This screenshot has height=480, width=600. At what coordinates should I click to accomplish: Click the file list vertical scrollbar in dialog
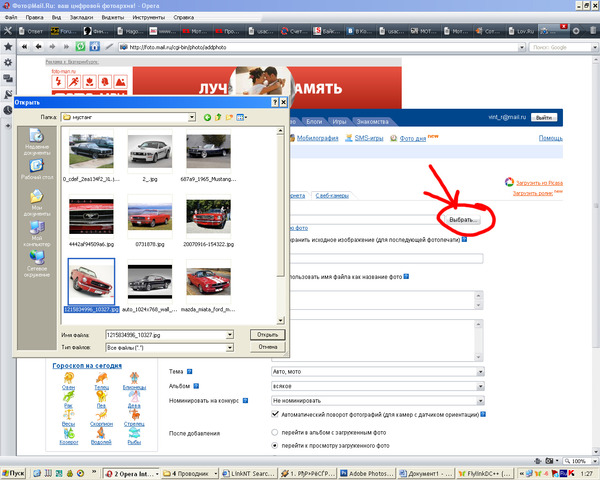pos(280,226)
